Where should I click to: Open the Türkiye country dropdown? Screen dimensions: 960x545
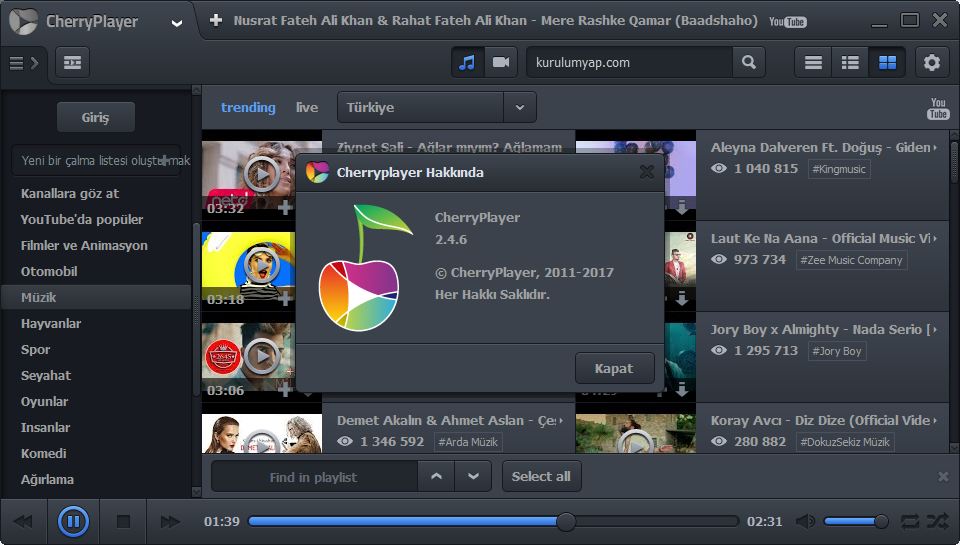[437, 107]
